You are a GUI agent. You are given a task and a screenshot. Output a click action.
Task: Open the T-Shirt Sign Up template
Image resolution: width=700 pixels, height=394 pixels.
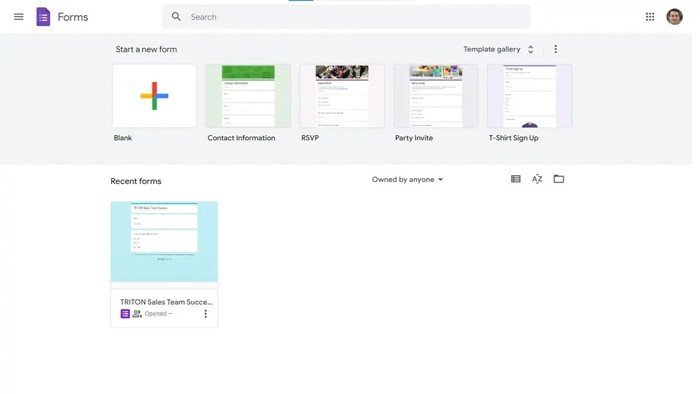(529, 96)
